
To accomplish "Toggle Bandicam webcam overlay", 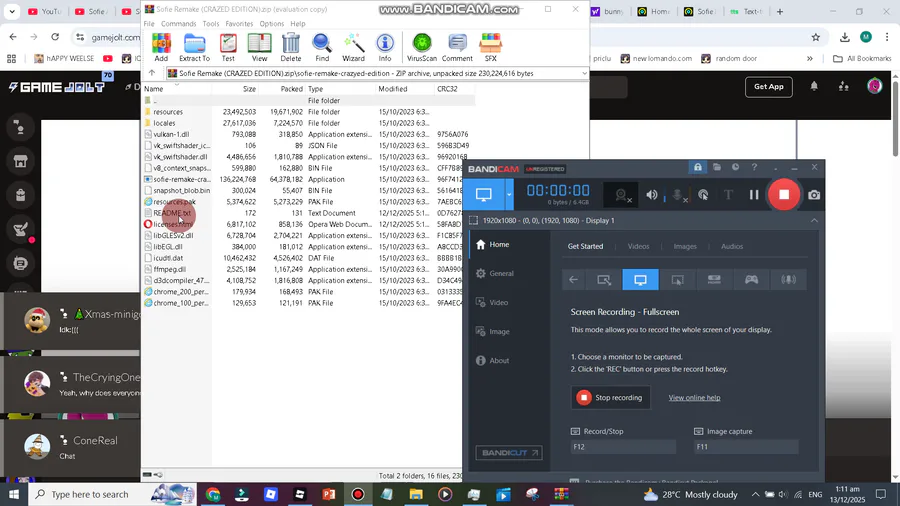I will tap(621, 195).
